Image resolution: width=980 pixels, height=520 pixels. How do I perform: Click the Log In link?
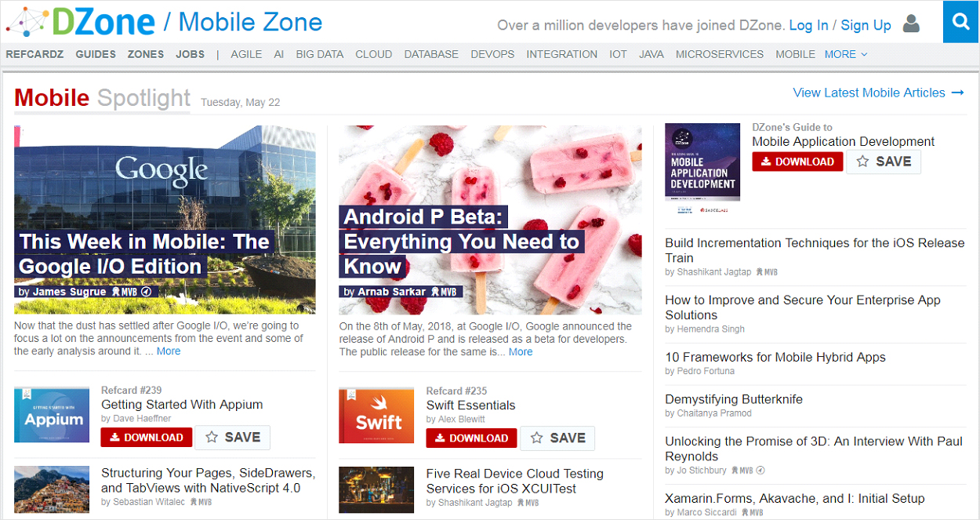[x=808, y=25]
